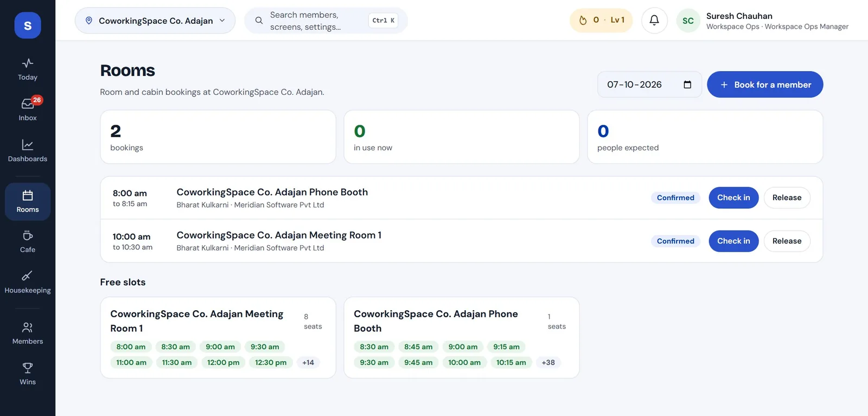Click the 0 in use now card
Viewport: 868px width, 416px height.
(x=462, y=137)
